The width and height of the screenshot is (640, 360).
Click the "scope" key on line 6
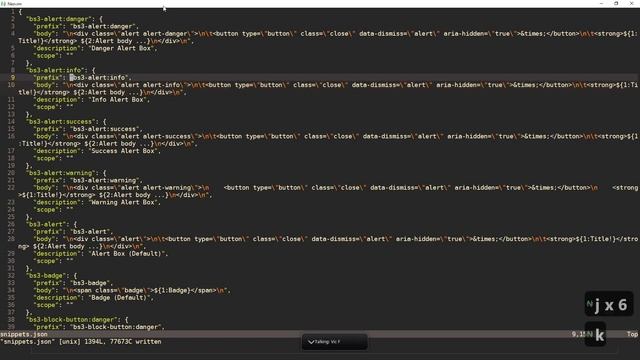point(45,56)
